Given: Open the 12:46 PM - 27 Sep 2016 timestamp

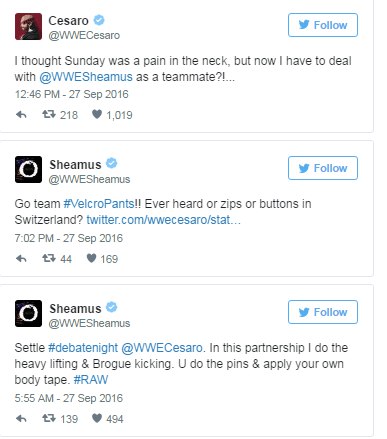Looking at the screenshot, I should coord(72,94).
